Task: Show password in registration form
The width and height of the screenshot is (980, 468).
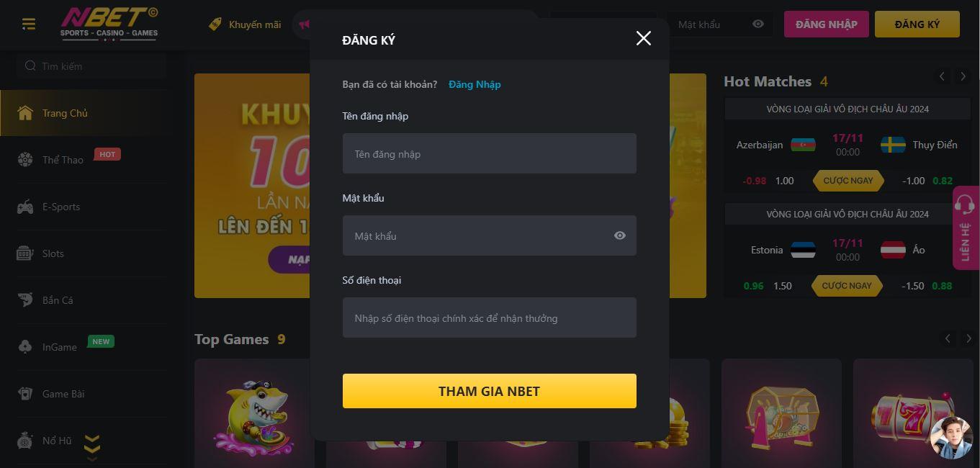Action: (x=620, y=235)
